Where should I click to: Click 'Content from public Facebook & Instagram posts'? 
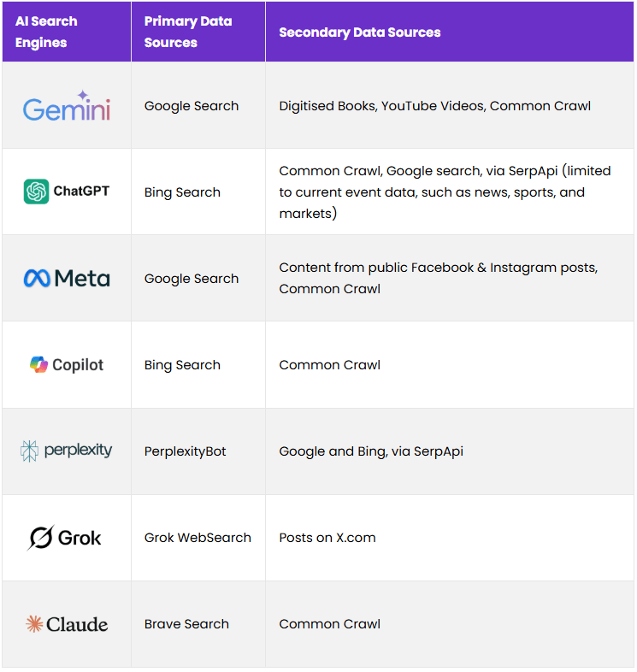point(438,268)
